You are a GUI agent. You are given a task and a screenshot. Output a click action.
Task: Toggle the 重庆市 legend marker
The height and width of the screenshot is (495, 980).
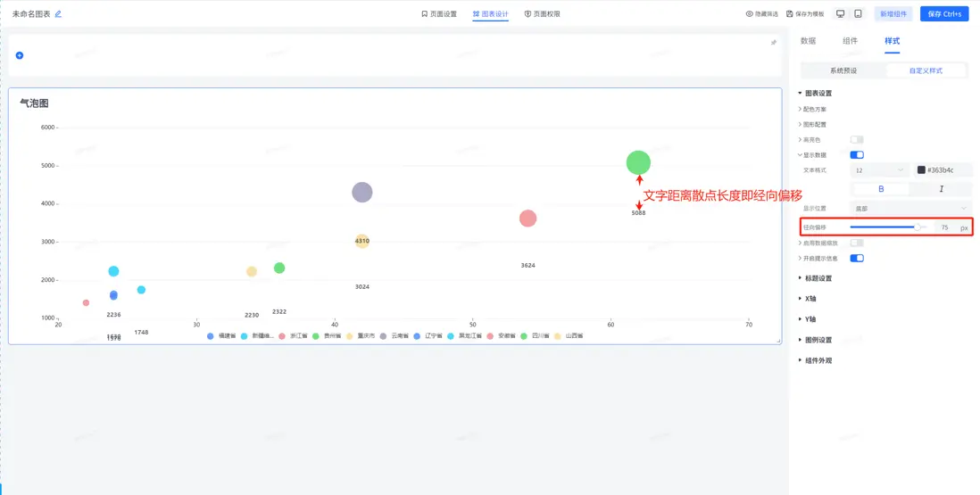349,336
